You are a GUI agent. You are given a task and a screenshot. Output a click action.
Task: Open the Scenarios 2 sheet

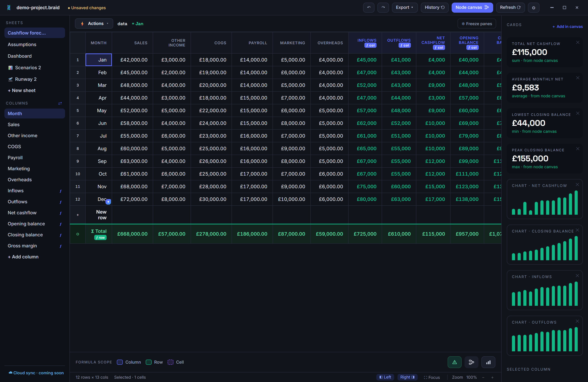click(35, 68)
